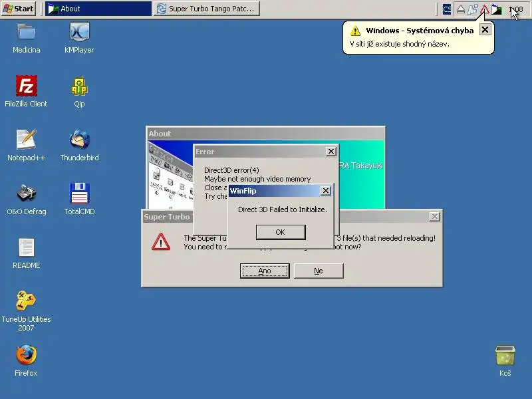
Task: Click the tray clock
Action: click(x=516, y=9)
